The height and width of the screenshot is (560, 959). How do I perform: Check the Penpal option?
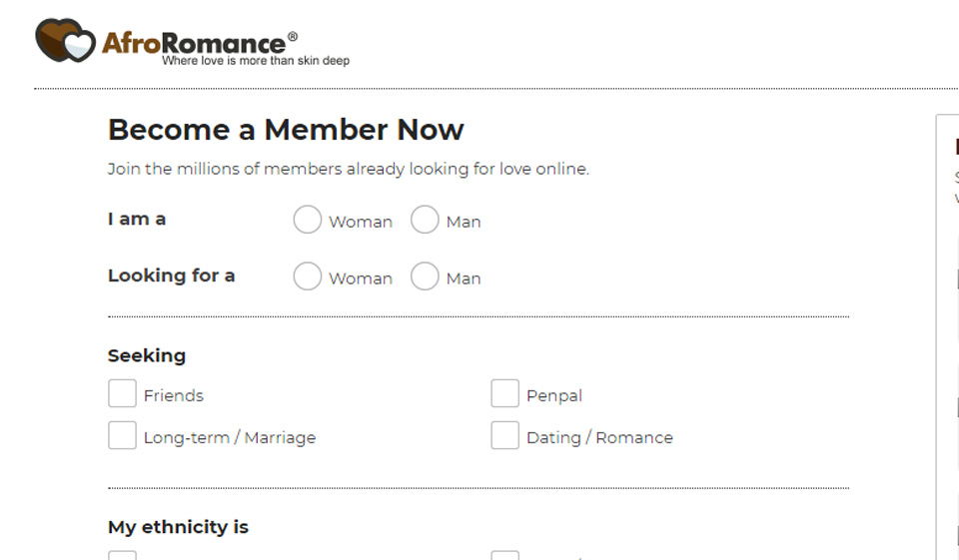tap(504, 394)
